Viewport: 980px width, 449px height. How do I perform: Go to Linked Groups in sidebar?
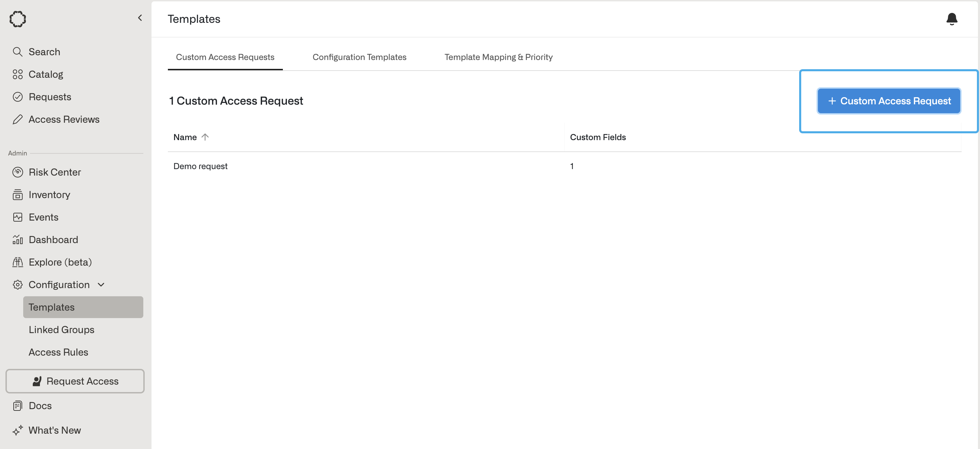tap(61, 330)
